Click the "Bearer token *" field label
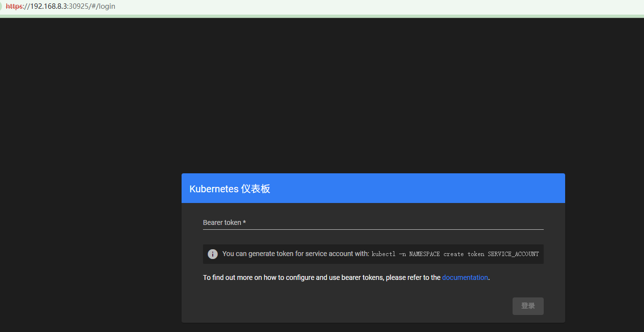 (222, 222)
